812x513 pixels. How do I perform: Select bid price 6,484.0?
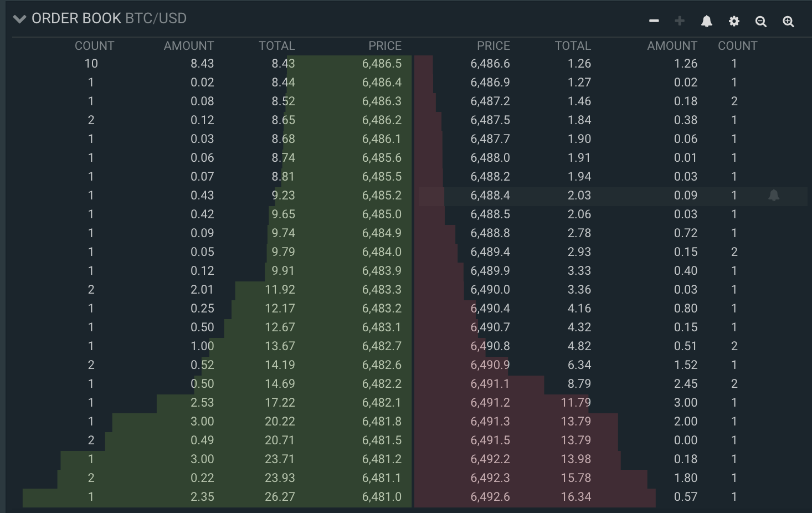click(382, 252)
